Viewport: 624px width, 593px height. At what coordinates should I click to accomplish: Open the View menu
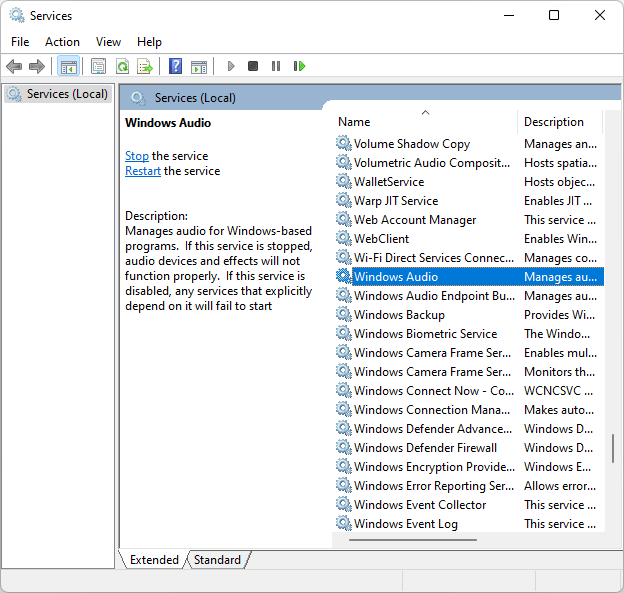(108, 42)
